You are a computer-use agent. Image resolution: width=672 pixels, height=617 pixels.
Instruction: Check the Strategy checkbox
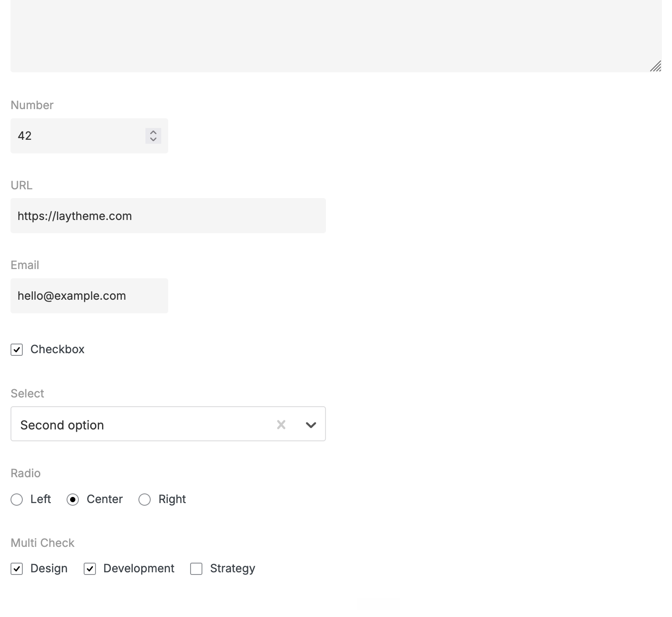point(196,569)
